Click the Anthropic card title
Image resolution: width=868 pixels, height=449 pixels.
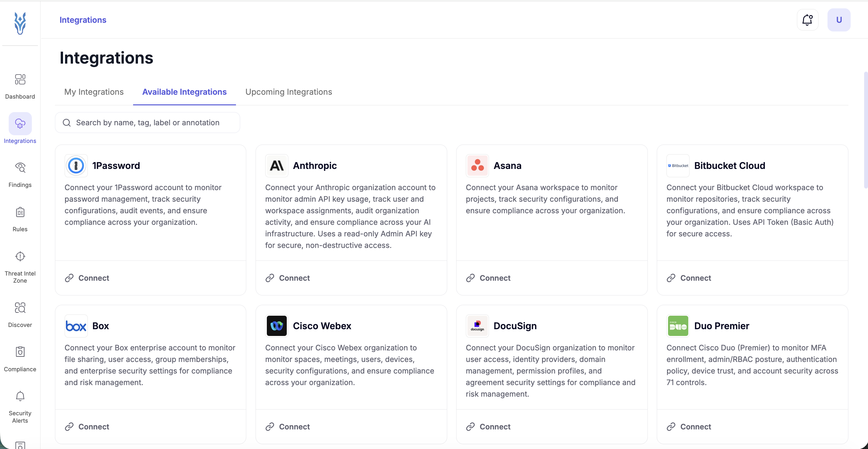tap(315, 166)
